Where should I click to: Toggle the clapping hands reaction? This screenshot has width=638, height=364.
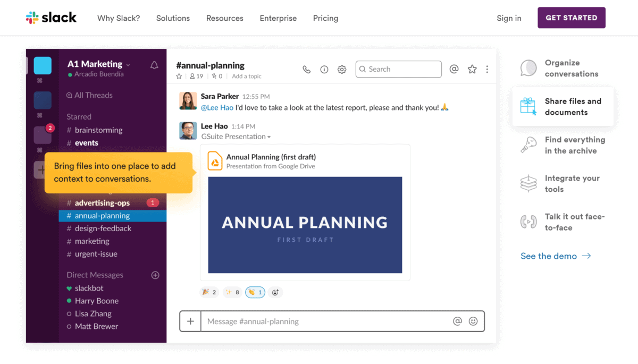click(255, 292)
